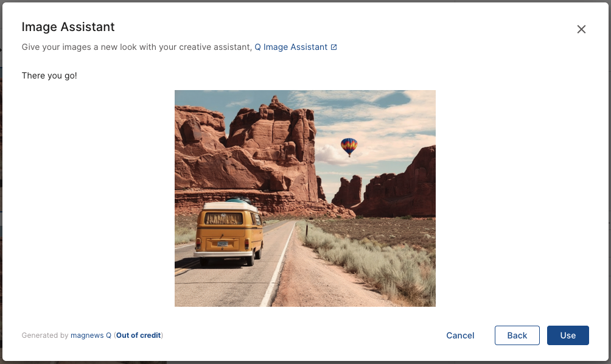Click the hot air balloon in the generated image
Image resolution: width=611 pixels, height=364 pixels.
pos(349,147)
